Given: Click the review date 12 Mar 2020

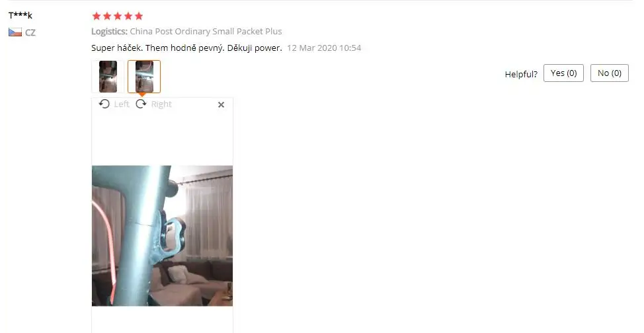Looking at the screenshot, I should pyautogui.click(x=312, y=48).
